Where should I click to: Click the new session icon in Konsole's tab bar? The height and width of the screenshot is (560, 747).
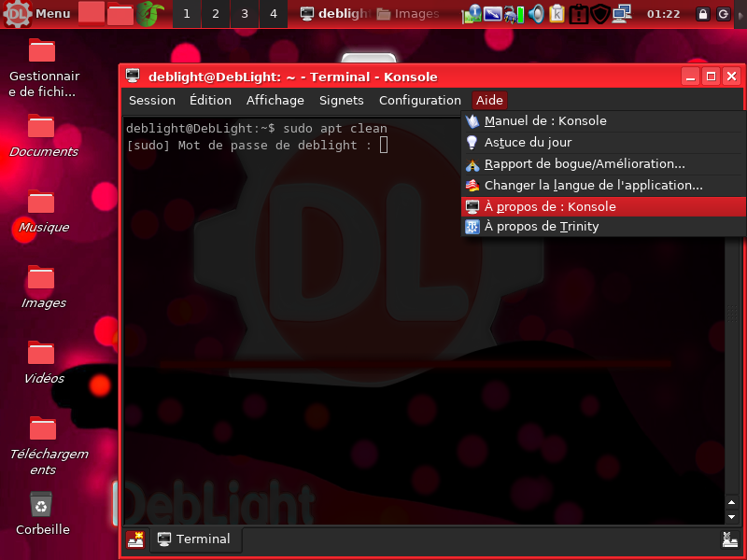135,539
